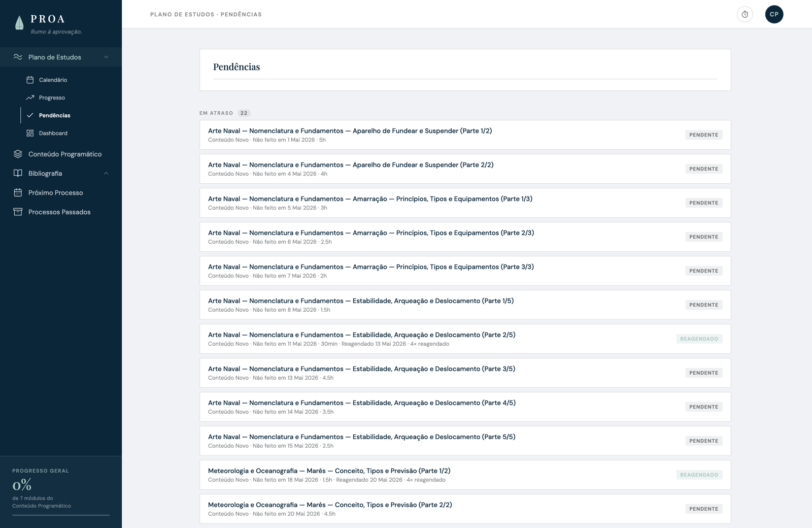The height and width of the screenshot is (528, 812).
Task: Click 'Reagendado 13 Mai 2026' detail text
Action: coord(374,344)
